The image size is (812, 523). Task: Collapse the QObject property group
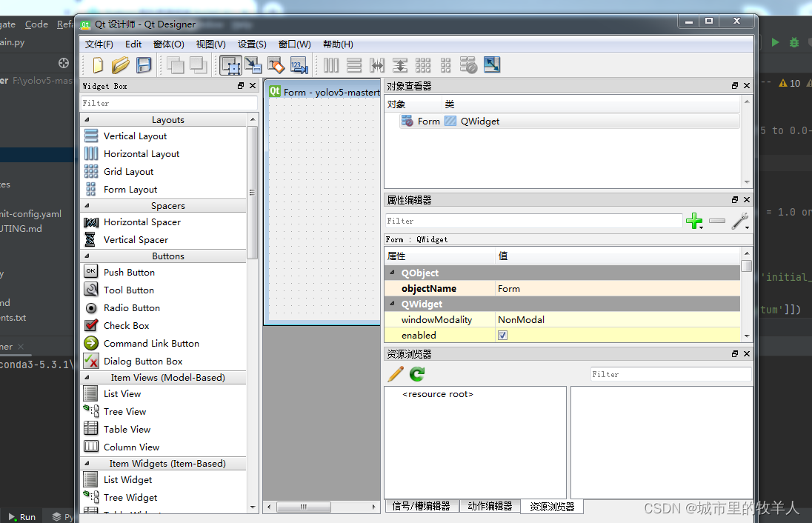point(392,273)
